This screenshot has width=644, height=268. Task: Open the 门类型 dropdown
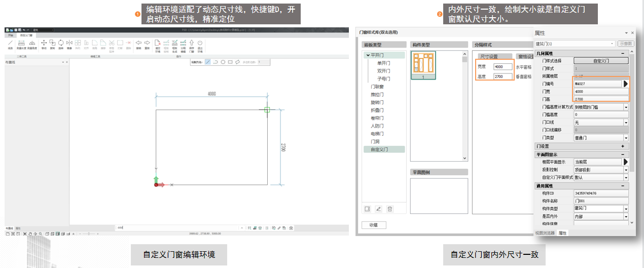(x=626, y=138)
